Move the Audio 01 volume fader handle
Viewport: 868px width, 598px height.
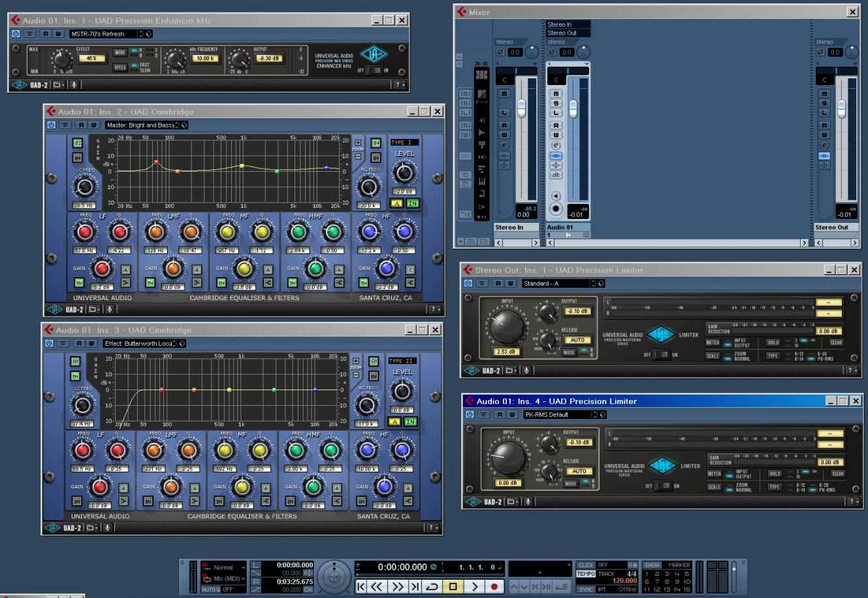(573, 108)
